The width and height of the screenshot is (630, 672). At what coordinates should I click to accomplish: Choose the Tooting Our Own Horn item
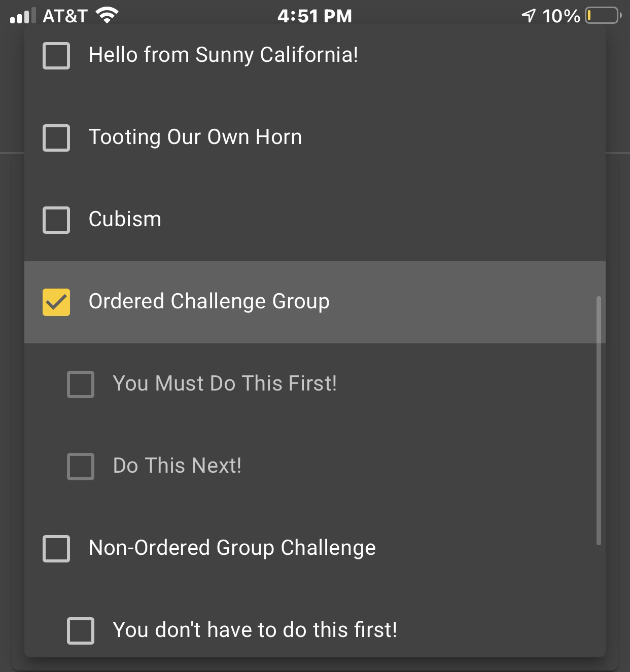click(195, 137)
